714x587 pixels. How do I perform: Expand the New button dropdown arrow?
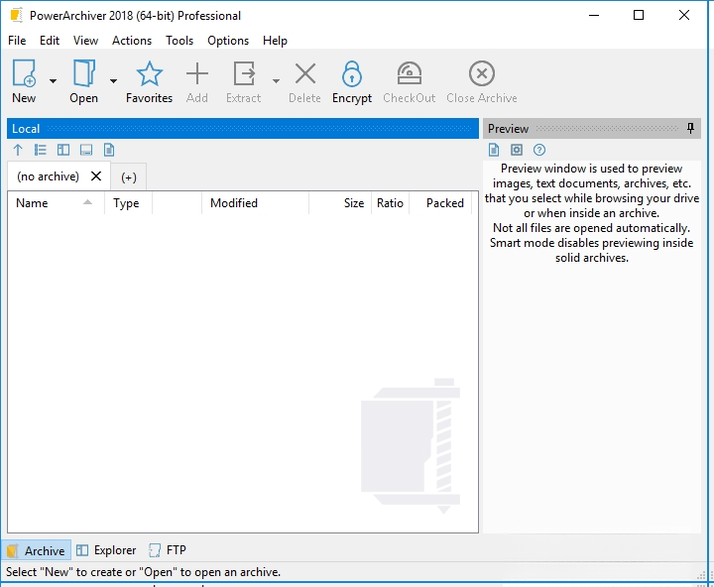53,81
